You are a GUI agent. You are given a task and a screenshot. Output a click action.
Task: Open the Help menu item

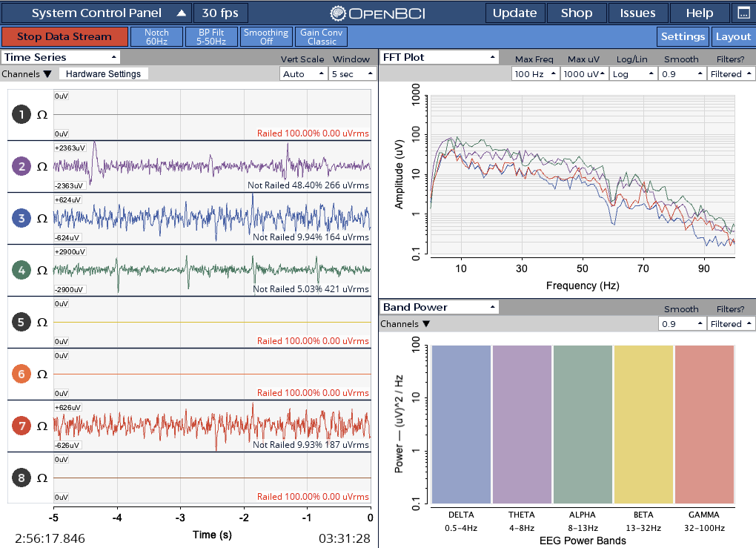698,13
